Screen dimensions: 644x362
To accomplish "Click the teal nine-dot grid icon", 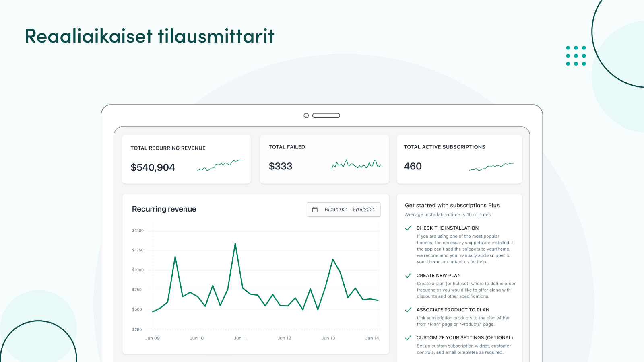I will point(576,56).
